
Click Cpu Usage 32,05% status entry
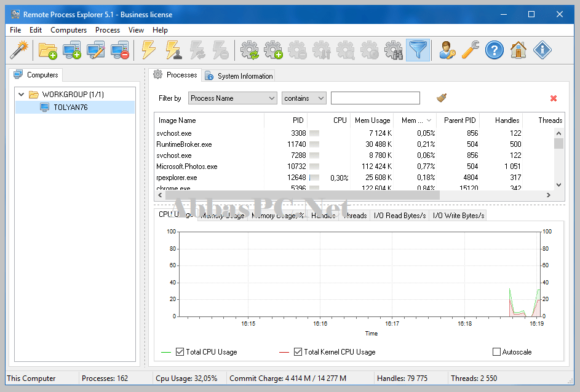[x=186, y=378]
